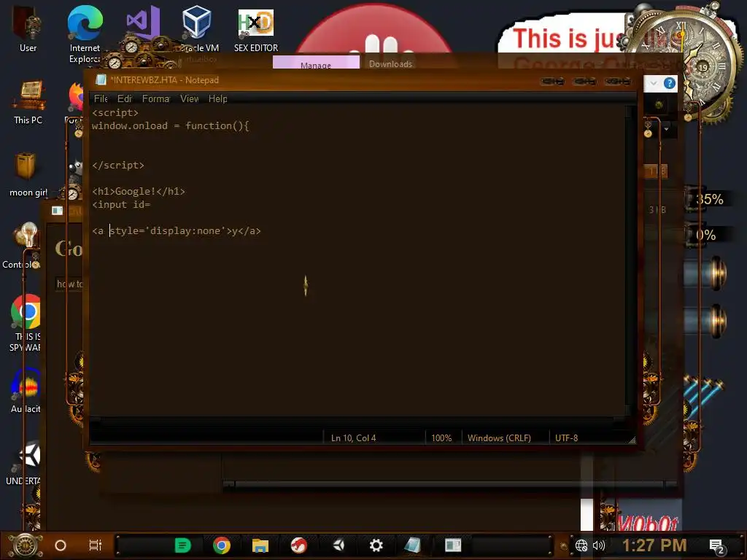Click the opening '<script>' line
This screenshot has width=747, height=560.
point(115,113)
